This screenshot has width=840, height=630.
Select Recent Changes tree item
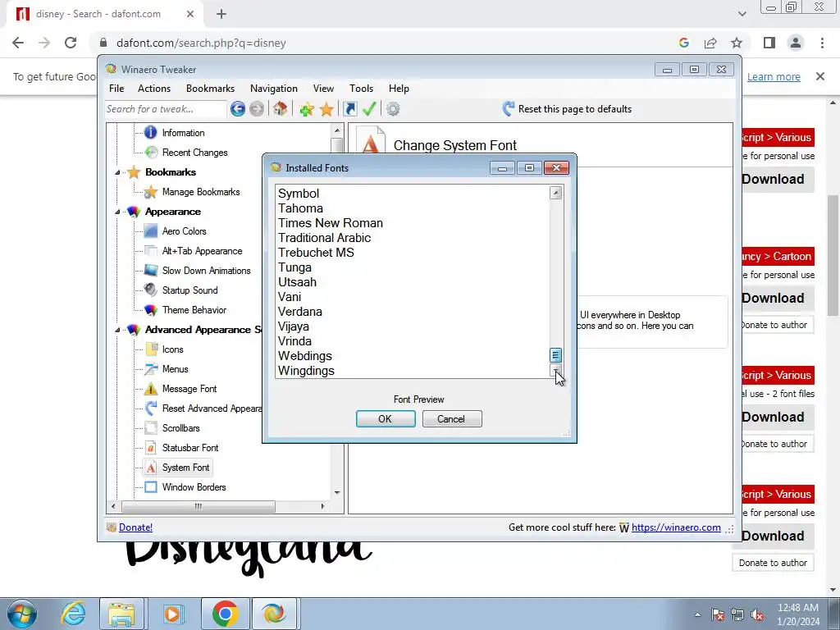tap(195, 153)
